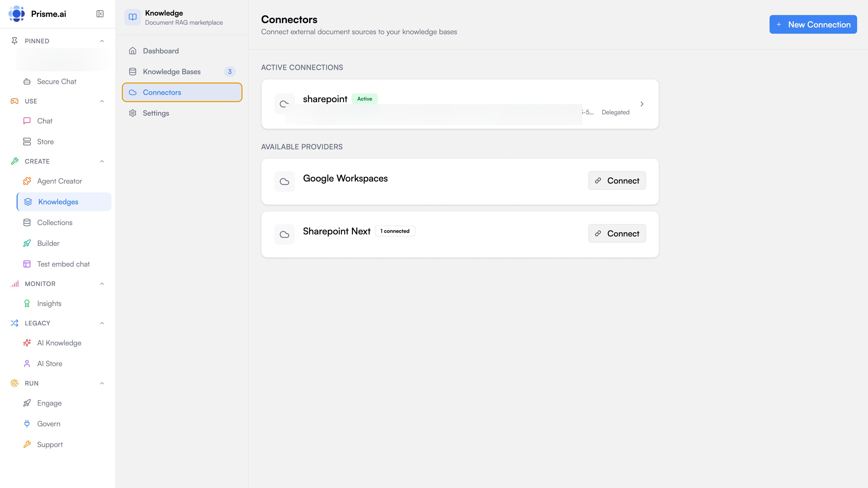
Task: Open Collections
Action: [64, 222]
